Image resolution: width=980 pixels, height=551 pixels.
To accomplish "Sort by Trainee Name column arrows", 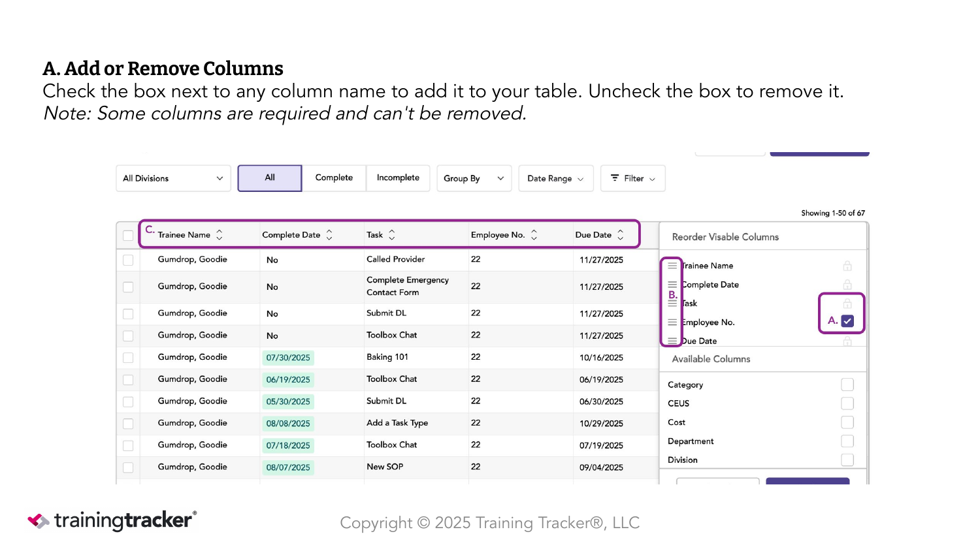I will 220,235.
